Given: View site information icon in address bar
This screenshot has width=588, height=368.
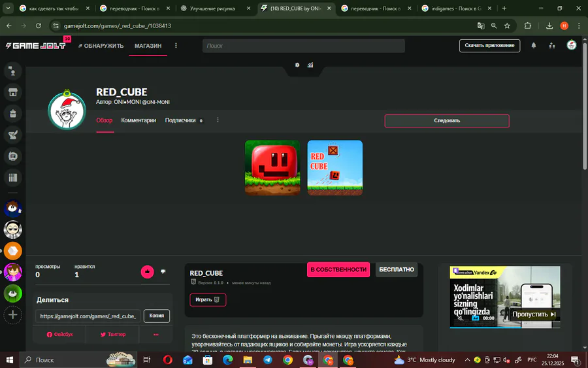Looking at the screenshot, I should click(56, 26).
